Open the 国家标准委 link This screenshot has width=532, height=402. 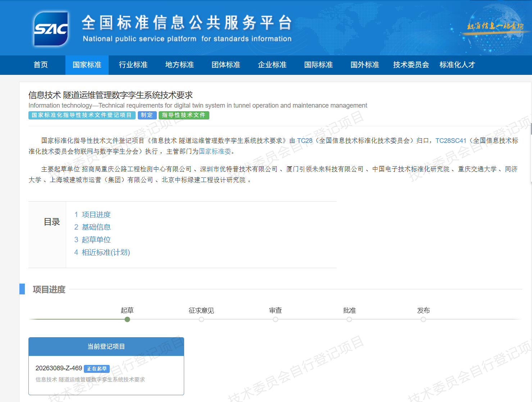click(215, 152)
